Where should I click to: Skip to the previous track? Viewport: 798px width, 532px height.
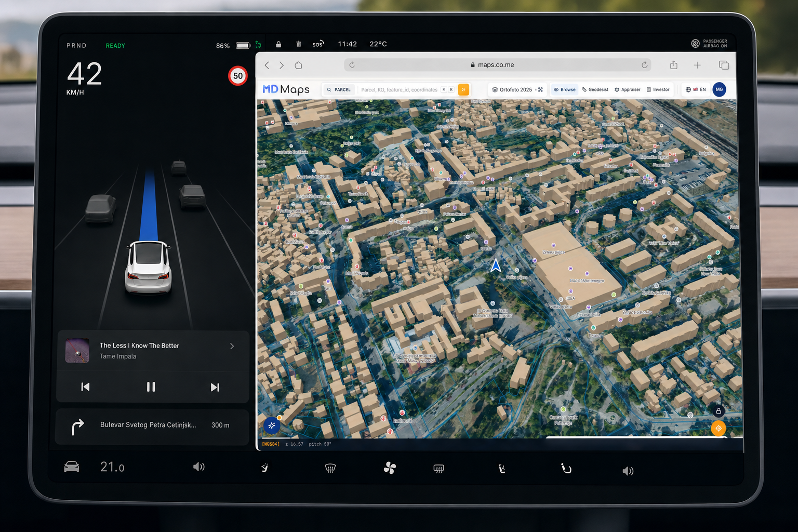point(86,387)
